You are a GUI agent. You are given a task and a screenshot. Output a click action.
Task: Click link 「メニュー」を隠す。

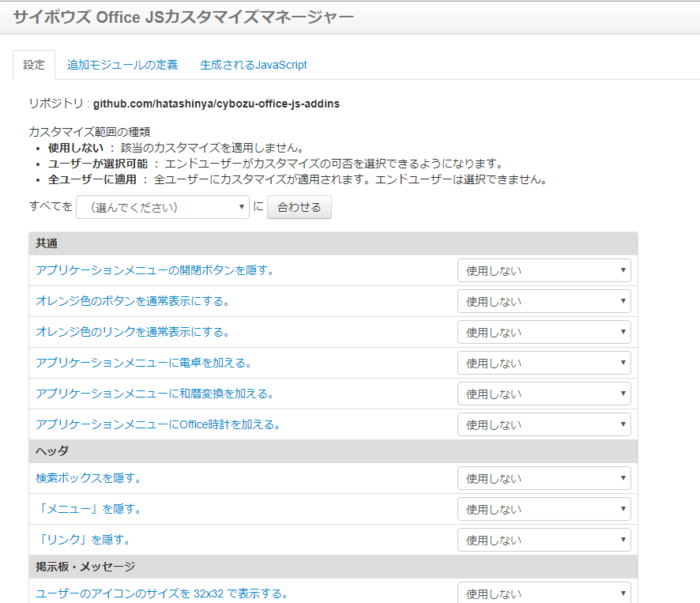point(88,509)
